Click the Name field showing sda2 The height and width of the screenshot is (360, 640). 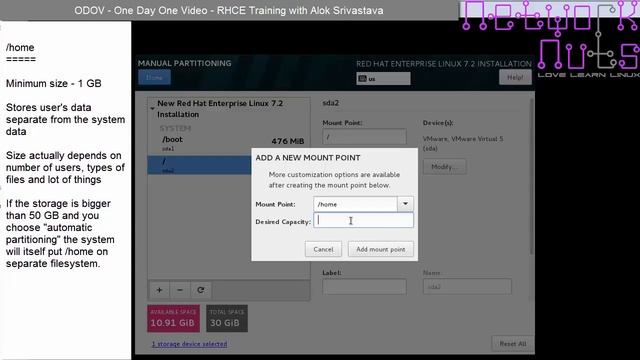click(467, 287)
